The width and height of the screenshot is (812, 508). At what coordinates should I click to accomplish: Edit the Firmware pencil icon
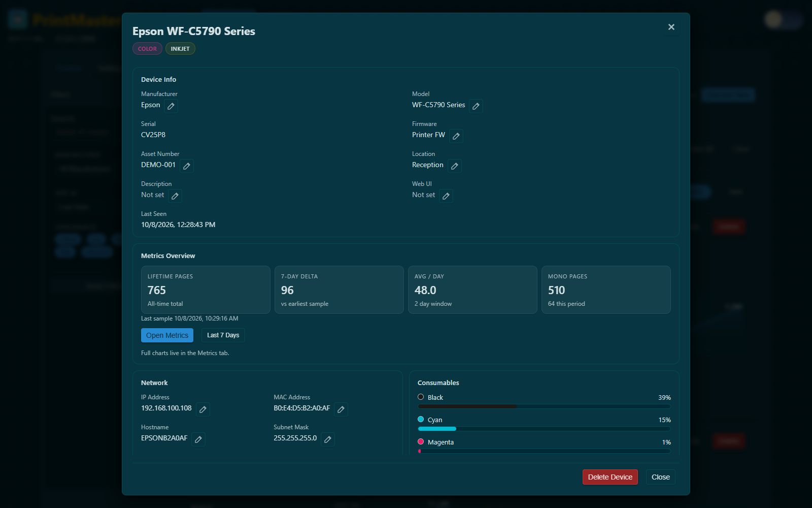[x=456, y=136]
